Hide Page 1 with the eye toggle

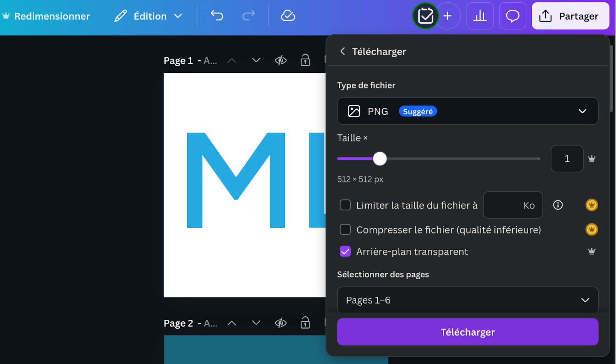coord(281,60)
